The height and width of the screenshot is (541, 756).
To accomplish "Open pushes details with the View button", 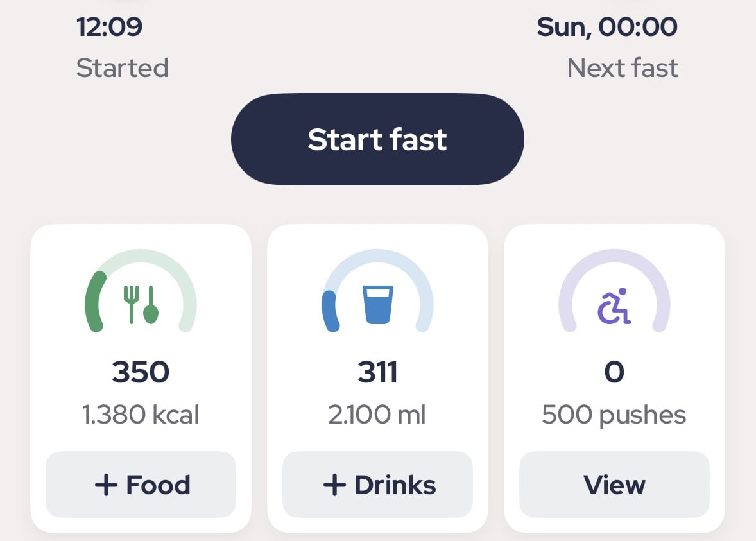I will point(614,485).
